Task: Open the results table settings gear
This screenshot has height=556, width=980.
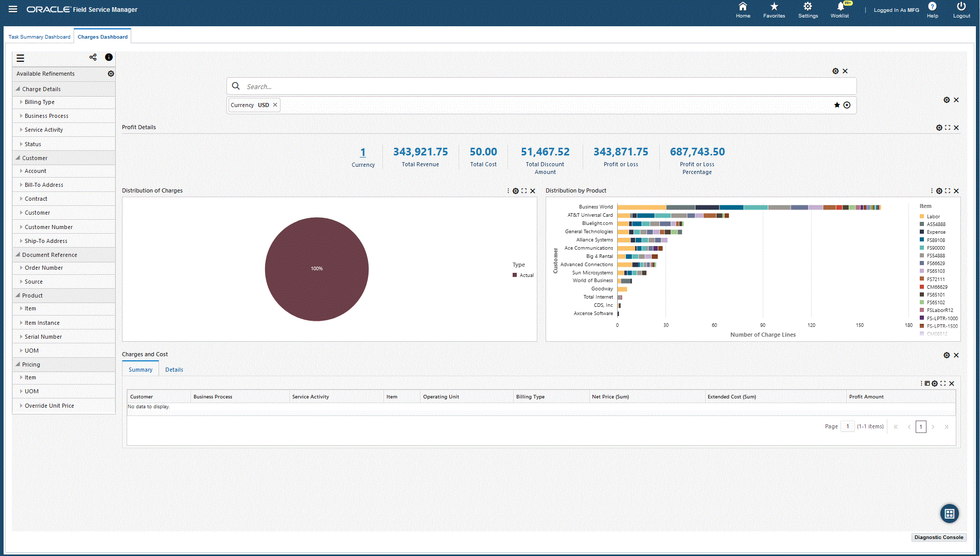Action: pos(935,384)
